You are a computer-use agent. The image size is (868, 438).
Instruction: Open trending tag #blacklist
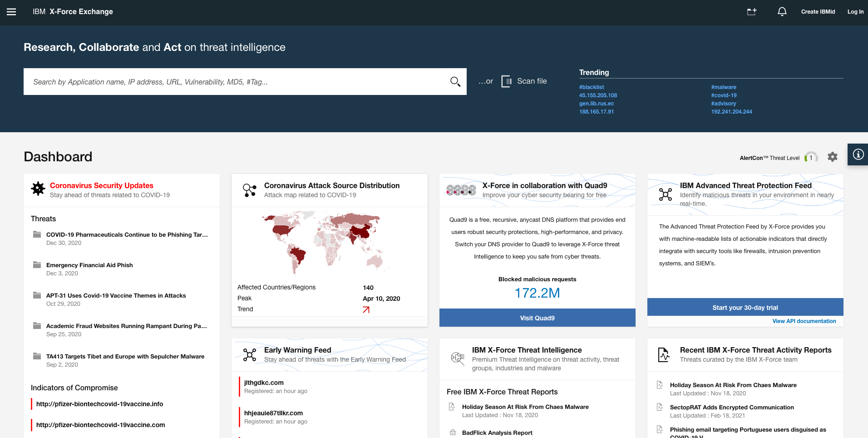591,87
